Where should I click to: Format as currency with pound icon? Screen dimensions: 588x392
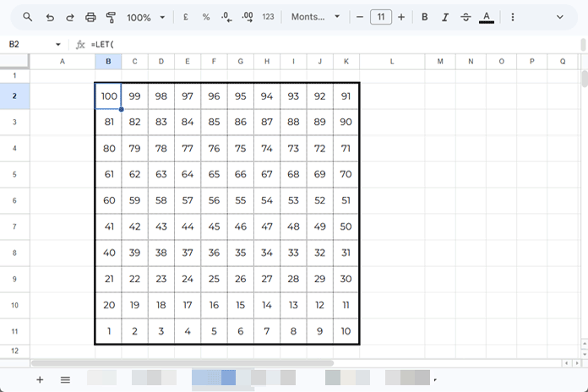[x=185, y=17]
